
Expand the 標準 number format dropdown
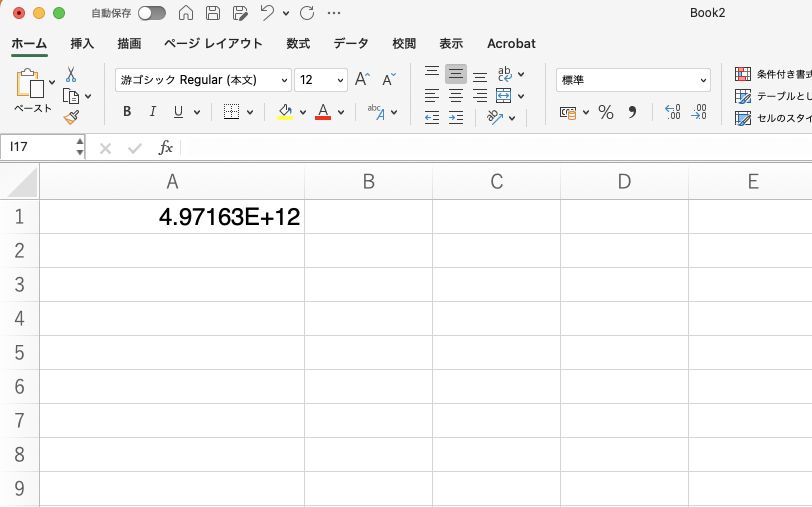633,80
